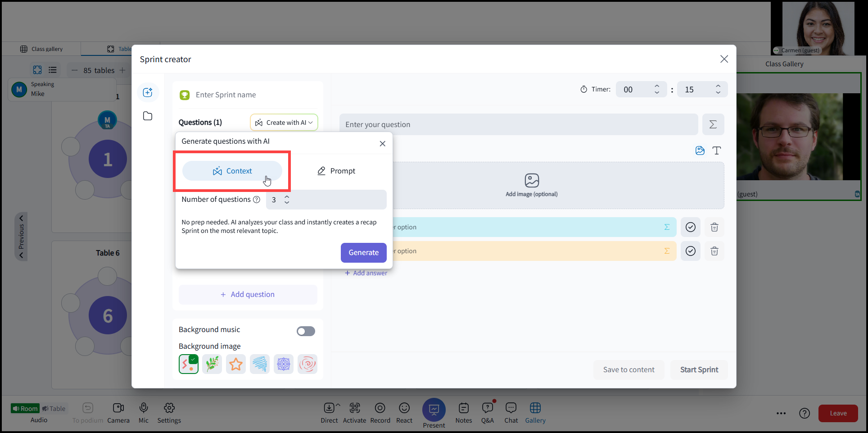This screenshot has width=868, height=433.
Task: Click the sigma formula icon beside question field
Action: 713,124
